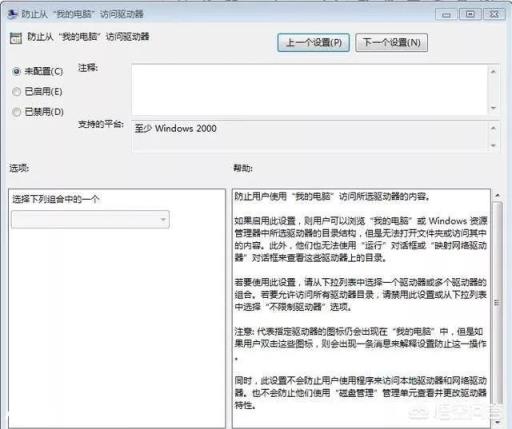This screenshot has width=512, height=429.
Task: Click the supported platform scroll down arrow
Action: (x=493, y=145)
